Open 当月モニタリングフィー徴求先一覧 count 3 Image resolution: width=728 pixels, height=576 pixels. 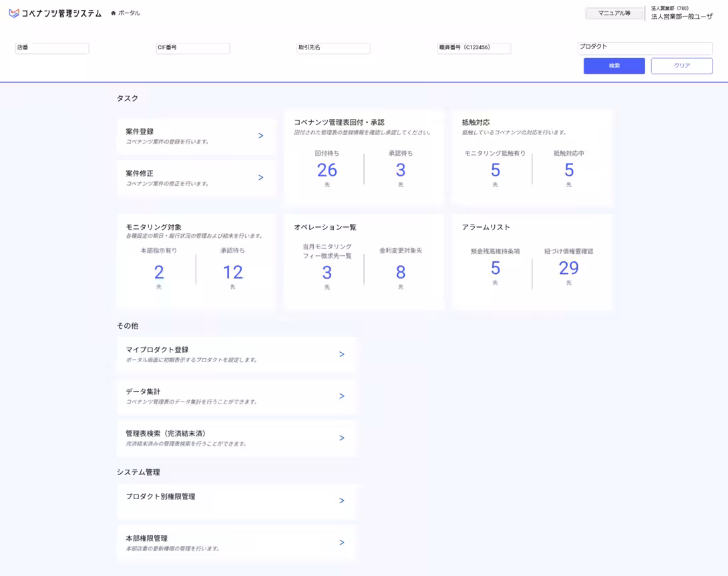coord(327,273)
